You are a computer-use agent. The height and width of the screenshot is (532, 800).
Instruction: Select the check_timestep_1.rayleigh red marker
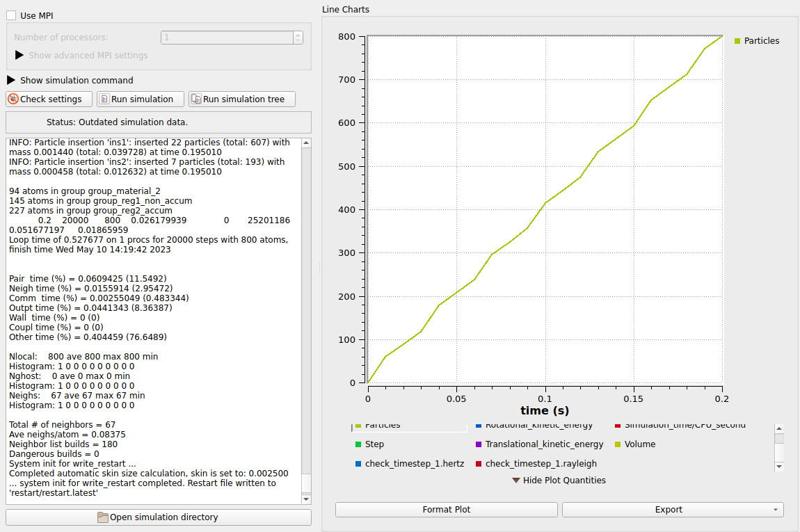click(479, 464)
